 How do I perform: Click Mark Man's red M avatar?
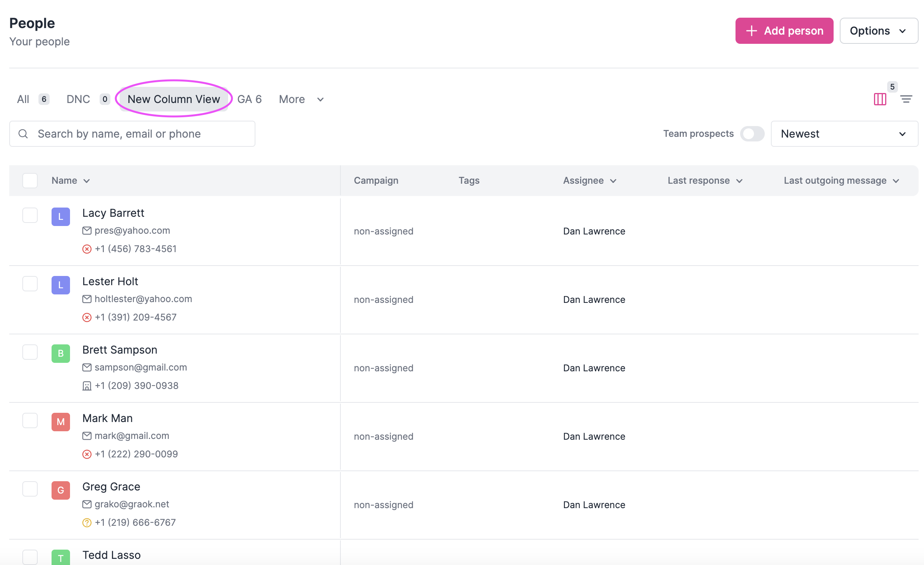click(x=61, y=422)
